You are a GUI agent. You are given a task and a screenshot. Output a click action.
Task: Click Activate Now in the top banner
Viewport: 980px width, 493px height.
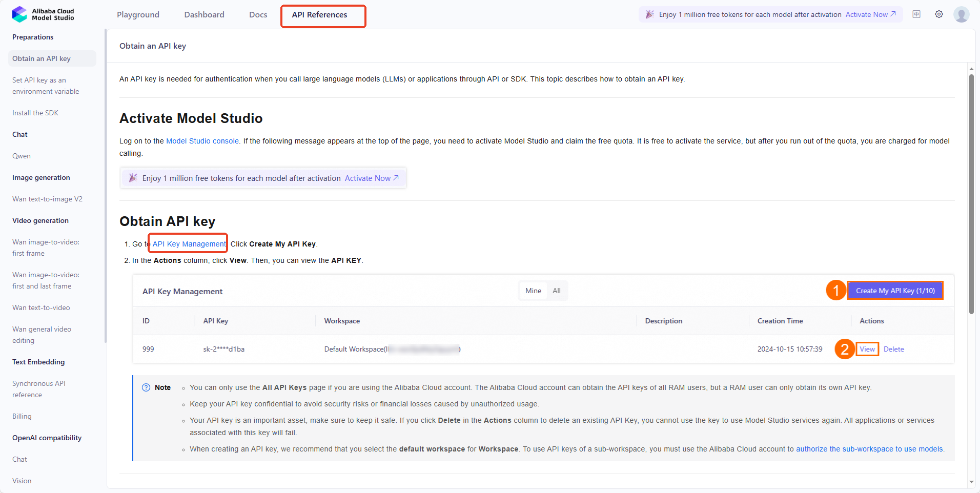(870, 14)
